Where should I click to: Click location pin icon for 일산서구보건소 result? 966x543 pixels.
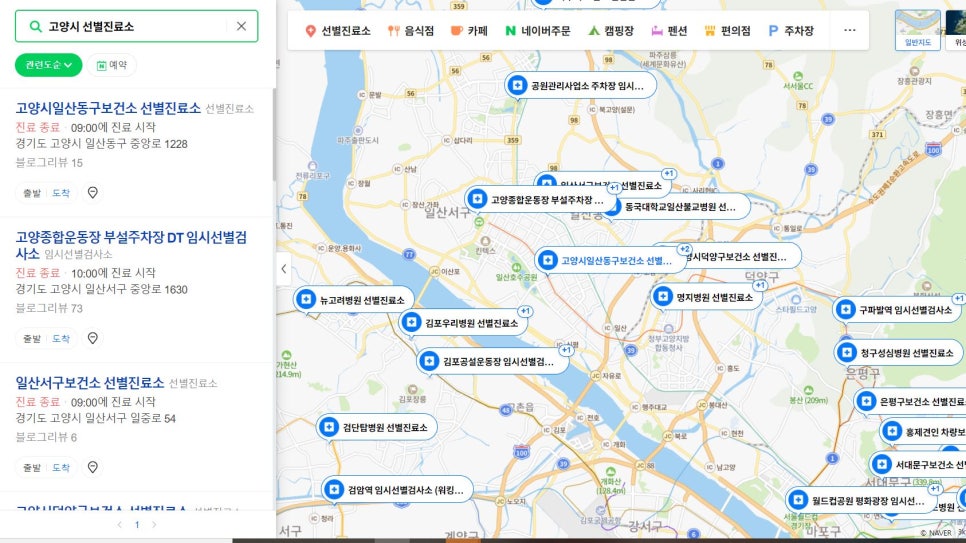(92, 467)
